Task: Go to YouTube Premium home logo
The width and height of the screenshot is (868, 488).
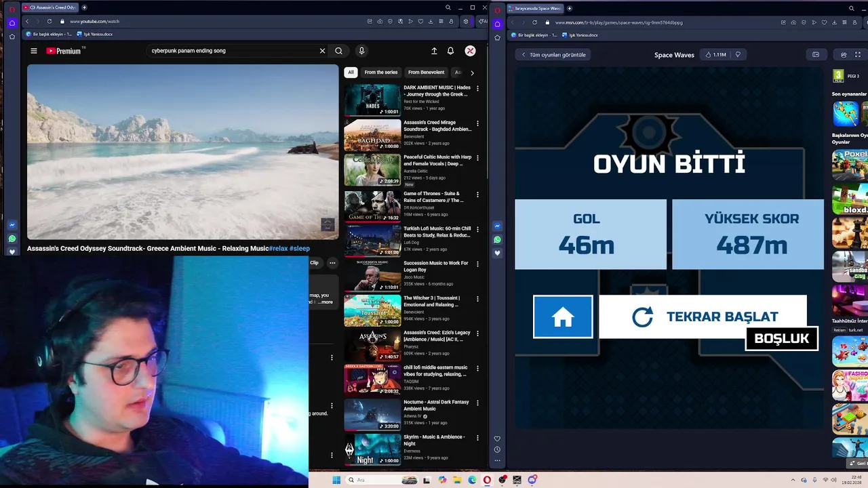Action: pyautogui.click(x=64, y=51)
